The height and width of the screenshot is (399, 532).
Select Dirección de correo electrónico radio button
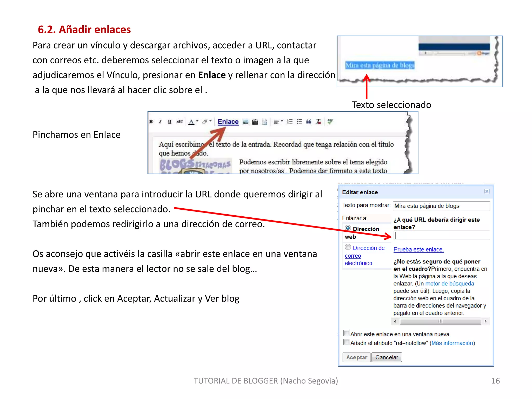point(348,247)
